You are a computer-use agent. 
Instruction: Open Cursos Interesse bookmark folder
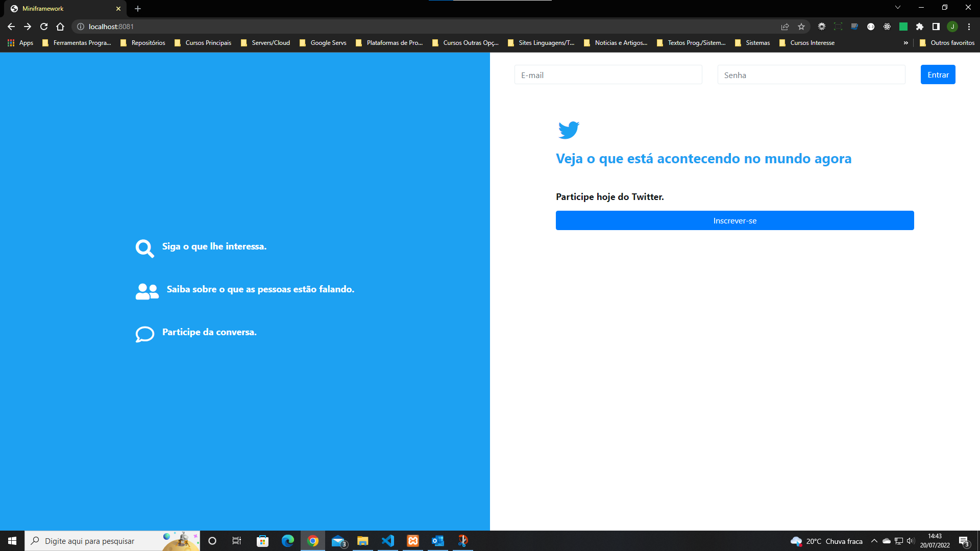807,43
